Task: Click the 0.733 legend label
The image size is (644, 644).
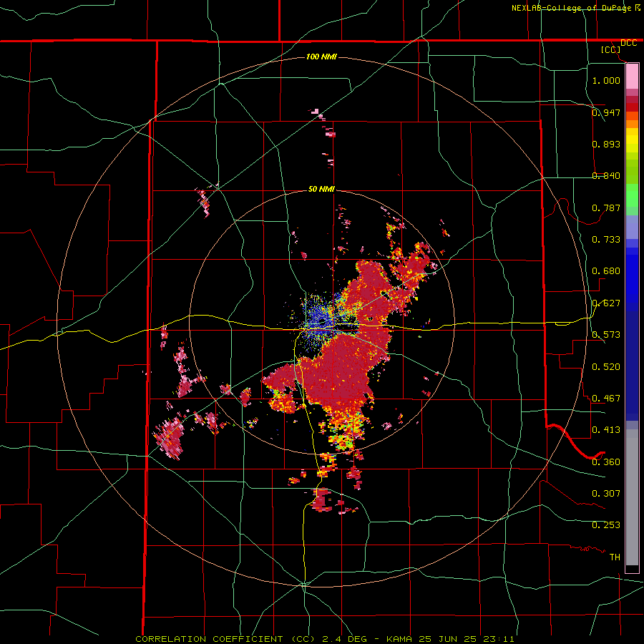Action: tap(606, 239)
